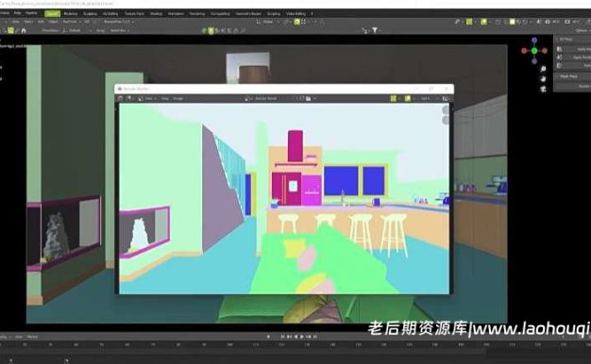Switch to the Layout workspace tab

point(52,14)
